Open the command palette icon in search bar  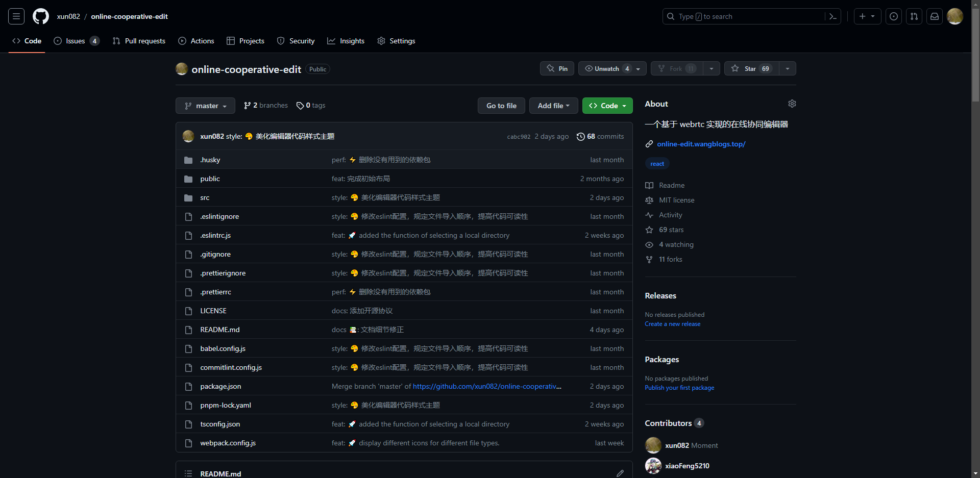[x=832, y=16]
